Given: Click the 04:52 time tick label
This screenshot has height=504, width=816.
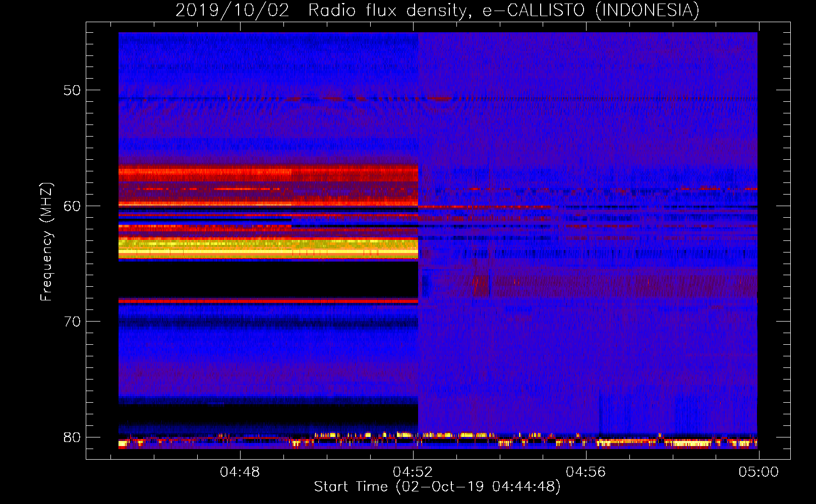Looking at the screenshot, I should (413, 472).
